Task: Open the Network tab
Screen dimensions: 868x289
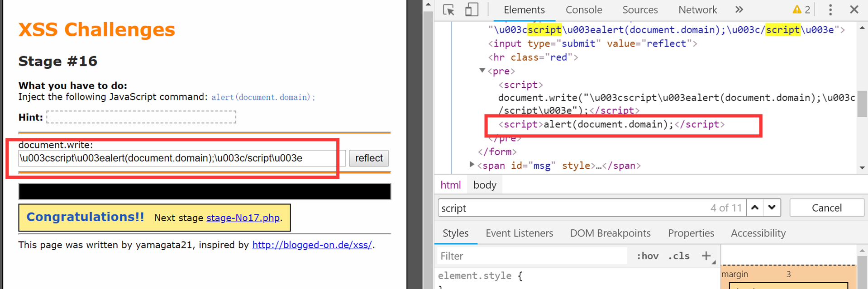Action: click(x=697, y=9)
